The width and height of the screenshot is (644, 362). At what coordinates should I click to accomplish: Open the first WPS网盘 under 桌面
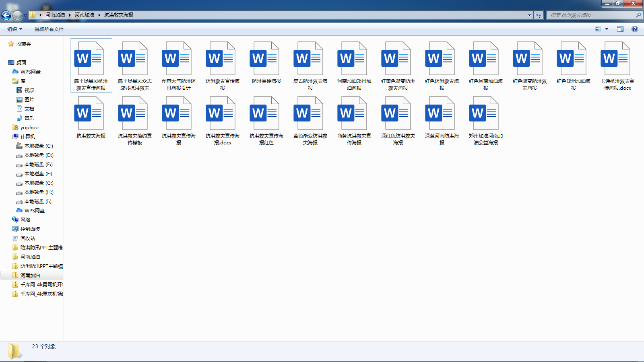point(31,72)
